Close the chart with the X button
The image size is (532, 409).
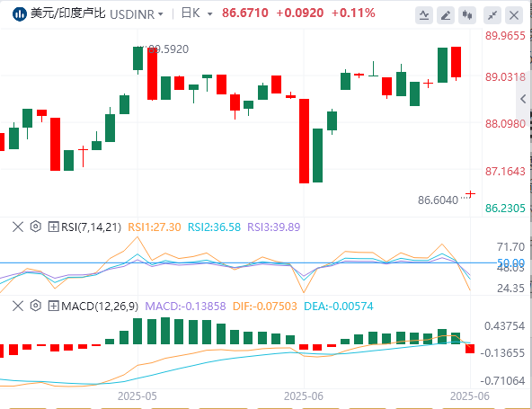pos(514,15)
